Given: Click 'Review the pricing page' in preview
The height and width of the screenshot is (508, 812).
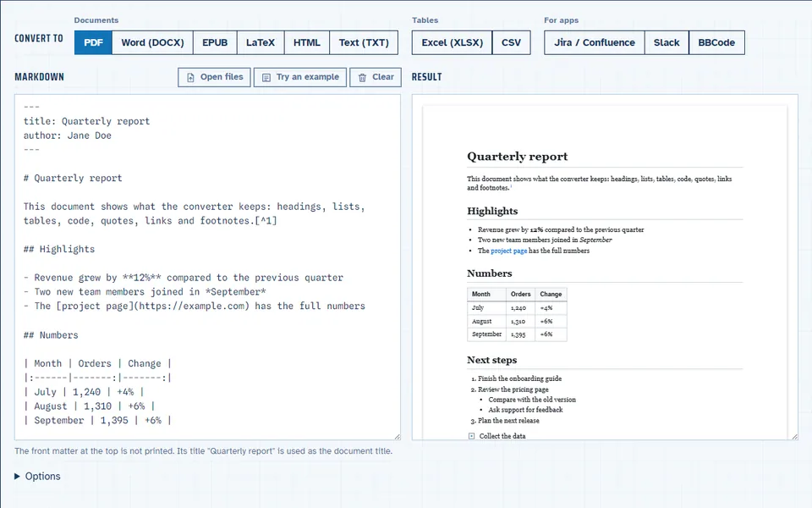Looking at the screenshot, I should coord(513,389).
